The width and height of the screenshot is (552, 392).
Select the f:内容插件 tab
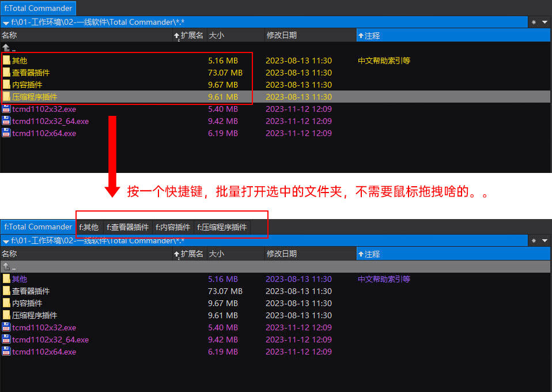[173, 227]
